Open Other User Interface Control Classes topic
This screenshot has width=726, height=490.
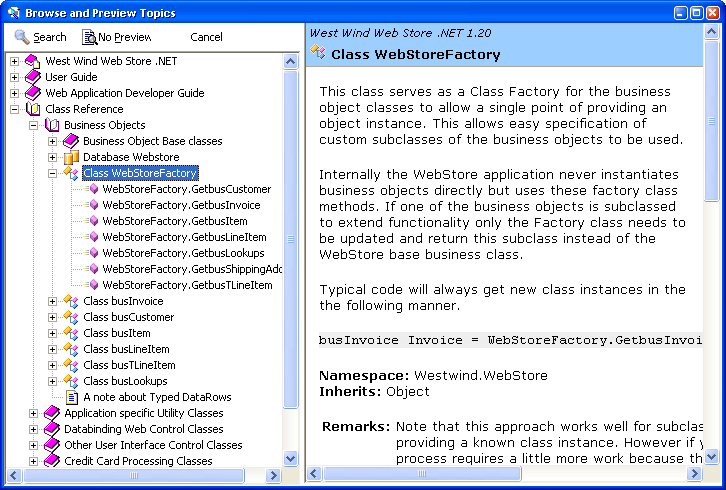point(153,445)
